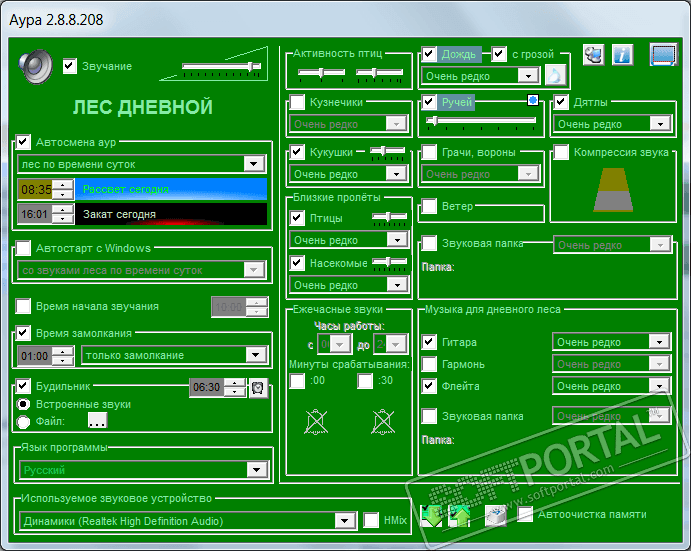691x551 pixels.
Task: Click the '...' file browse button
Action: click(97, 421)
